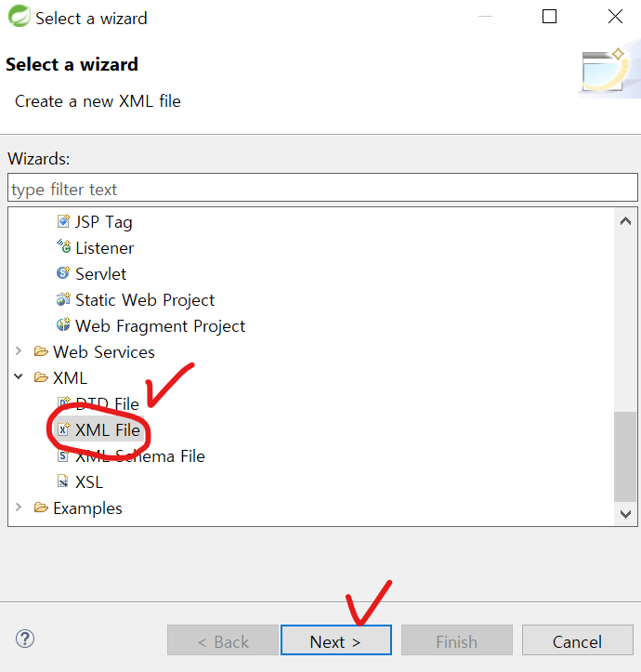The image size is (641, 672).
Task: Click the scroll up arrow in wizard list
Action: 625,221
